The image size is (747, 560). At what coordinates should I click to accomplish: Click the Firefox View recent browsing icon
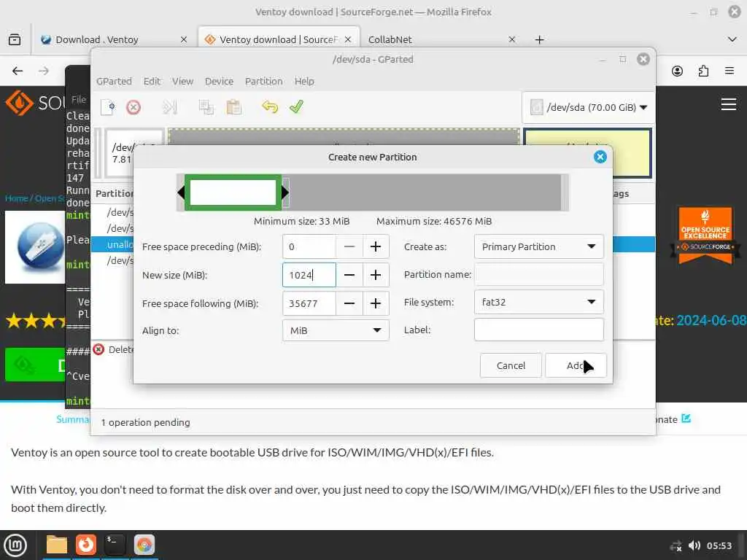15,39
